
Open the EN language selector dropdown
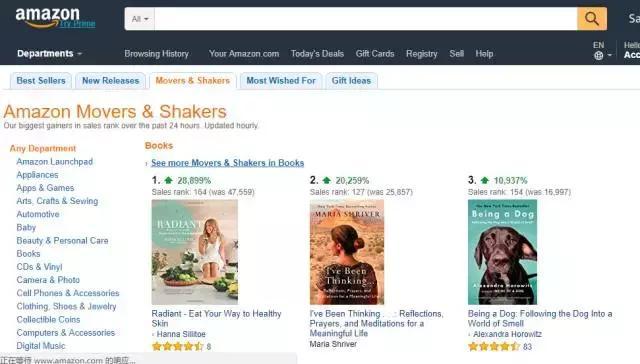602,51
